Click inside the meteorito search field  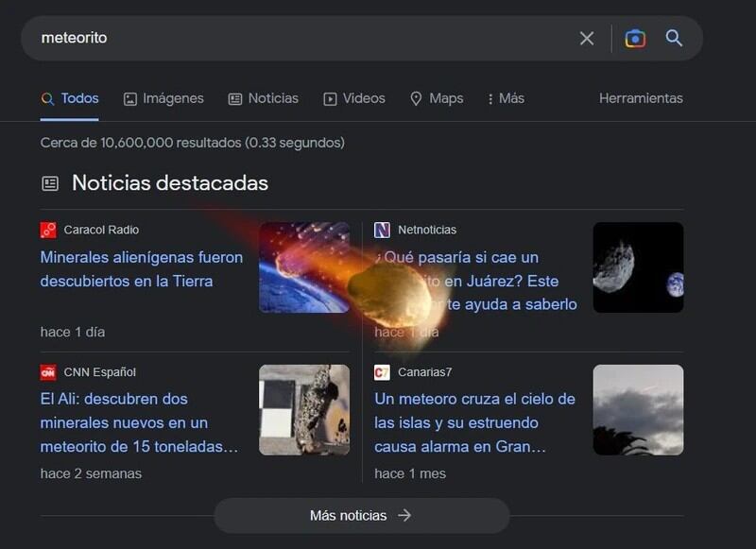[x=283, y=39]
